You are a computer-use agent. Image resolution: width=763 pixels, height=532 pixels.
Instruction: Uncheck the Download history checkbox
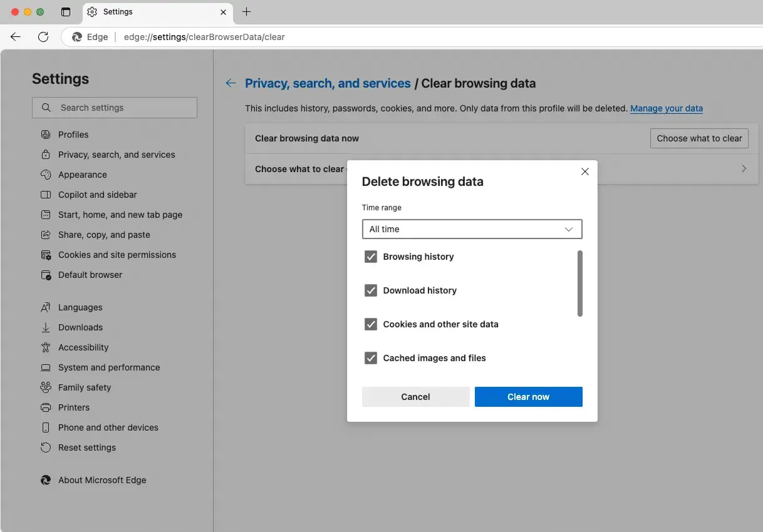coord(371,290)
